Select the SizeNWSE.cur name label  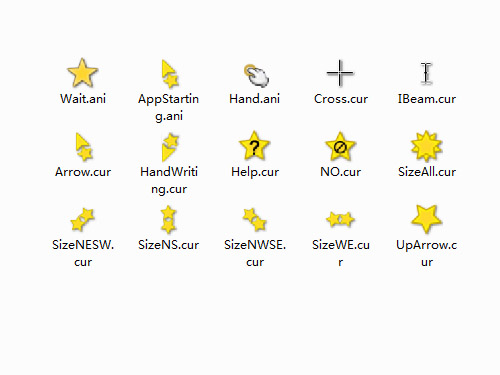[255, 253]
